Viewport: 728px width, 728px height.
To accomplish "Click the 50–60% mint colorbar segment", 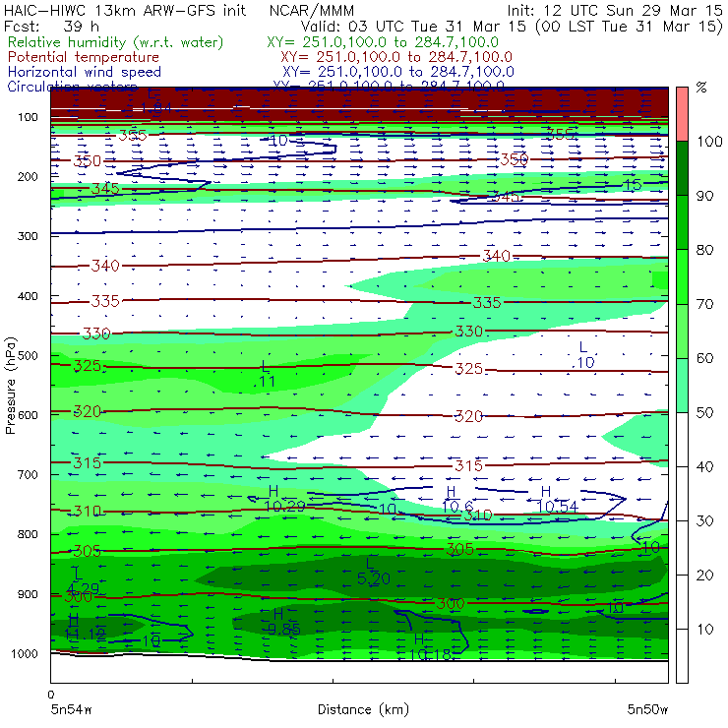I will pyautogui.click(x=682, y=386).
